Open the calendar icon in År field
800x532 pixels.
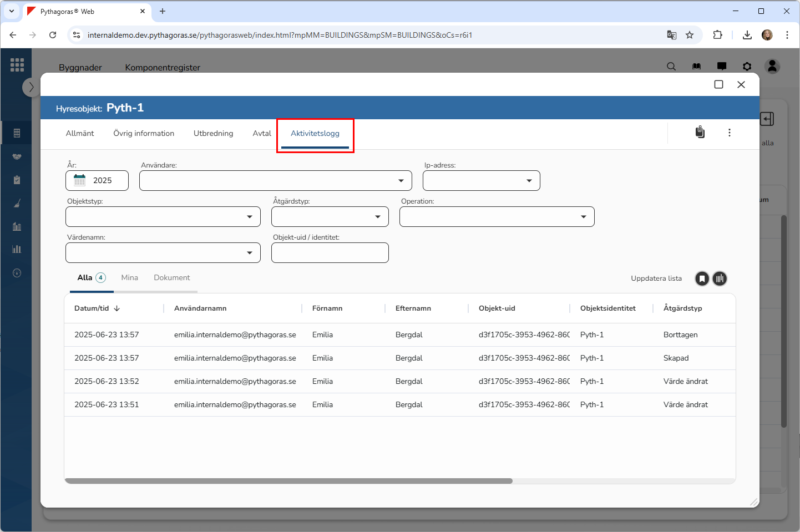[x=80, y=180]
